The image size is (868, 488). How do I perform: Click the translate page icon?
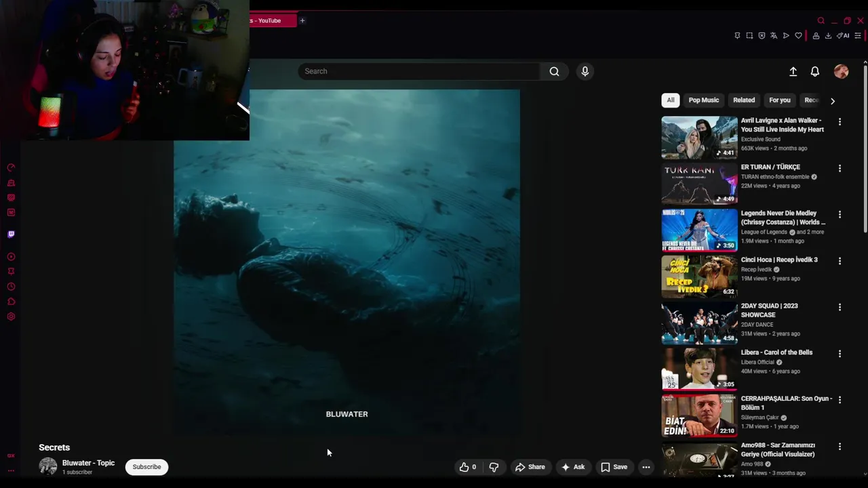(x=774, y=35)
